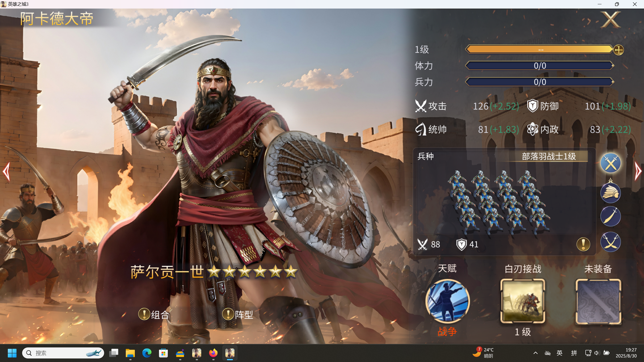Close the hero panel with gold X

pos(611,20)
